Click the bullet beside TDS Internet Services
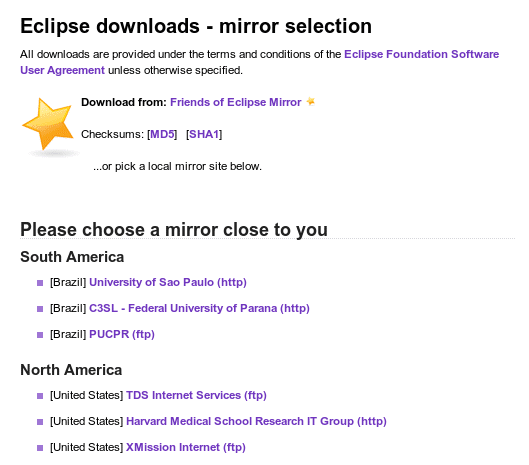 [x=40, y=396]
